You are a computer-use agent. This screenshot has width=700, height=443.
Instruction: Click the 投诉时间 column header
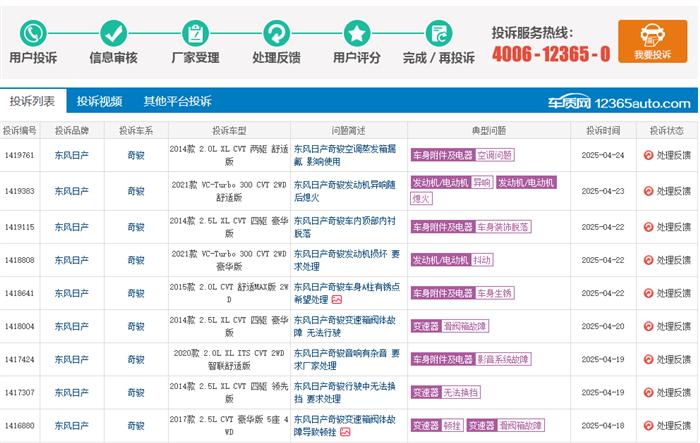[x=603, y=130]
